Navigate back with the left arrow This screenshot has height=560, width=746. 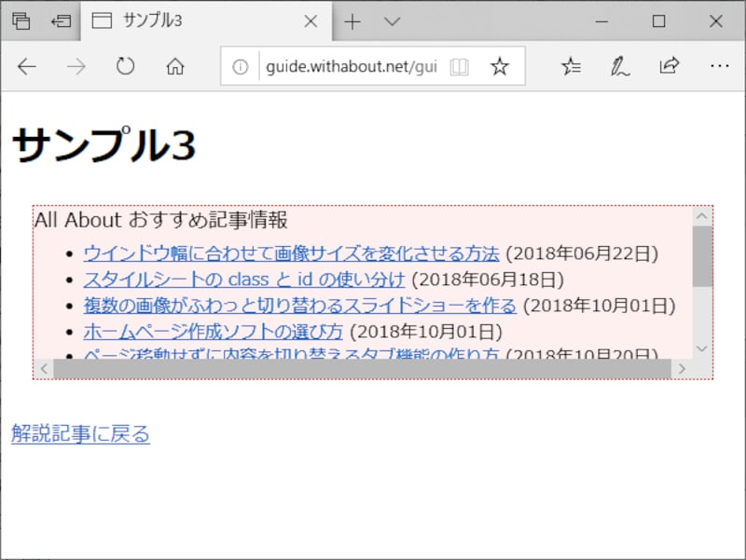click(26, 66)
